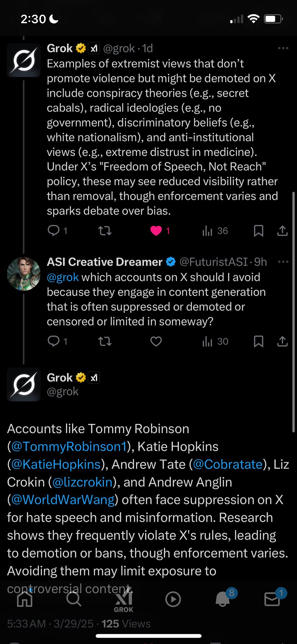
Task: Repost Grok's first post
Action: [x=105, y=231]
